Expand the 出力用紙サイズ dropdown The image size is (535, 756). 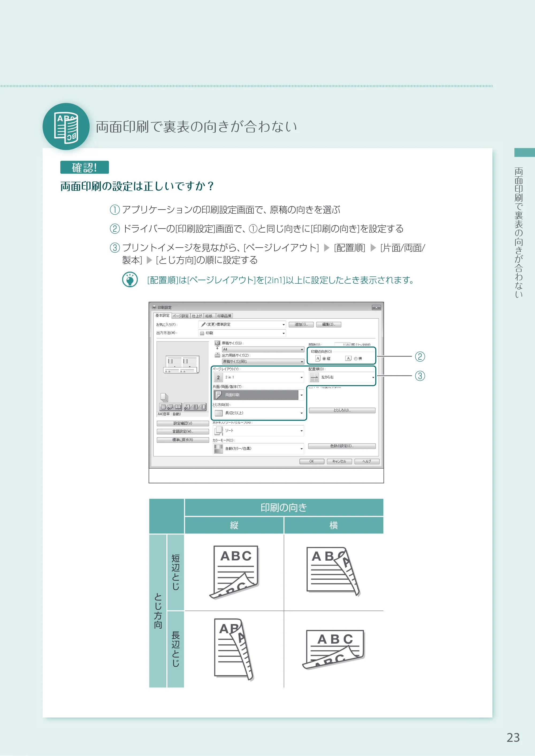click(263, 362)
